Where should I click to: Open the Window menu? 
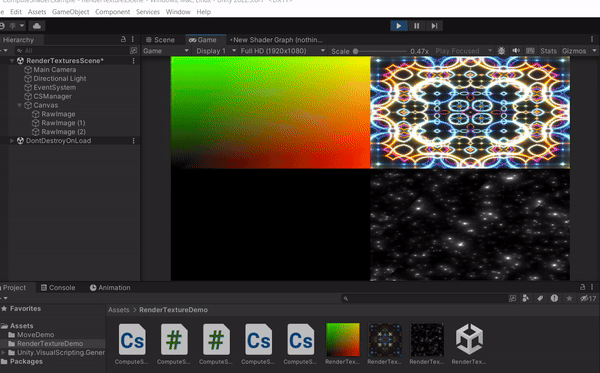pyautogui.click(x=178, y=12)
